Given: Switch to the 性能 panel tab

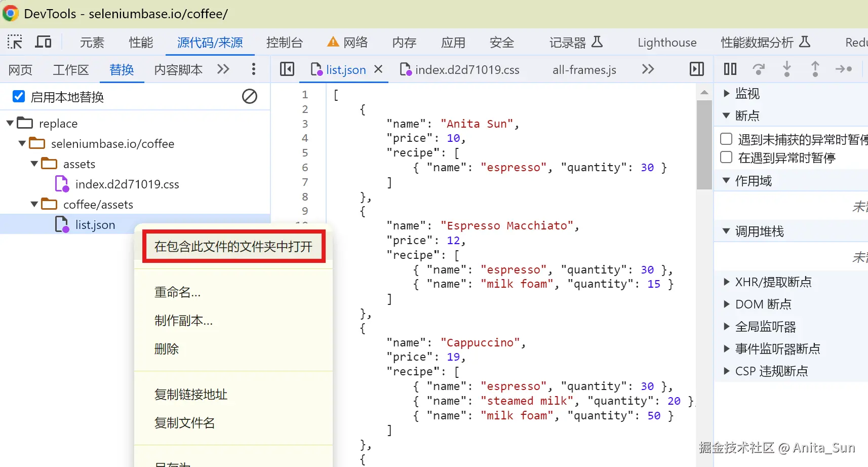Looking at the screenshot, I should tap(141, 43).
